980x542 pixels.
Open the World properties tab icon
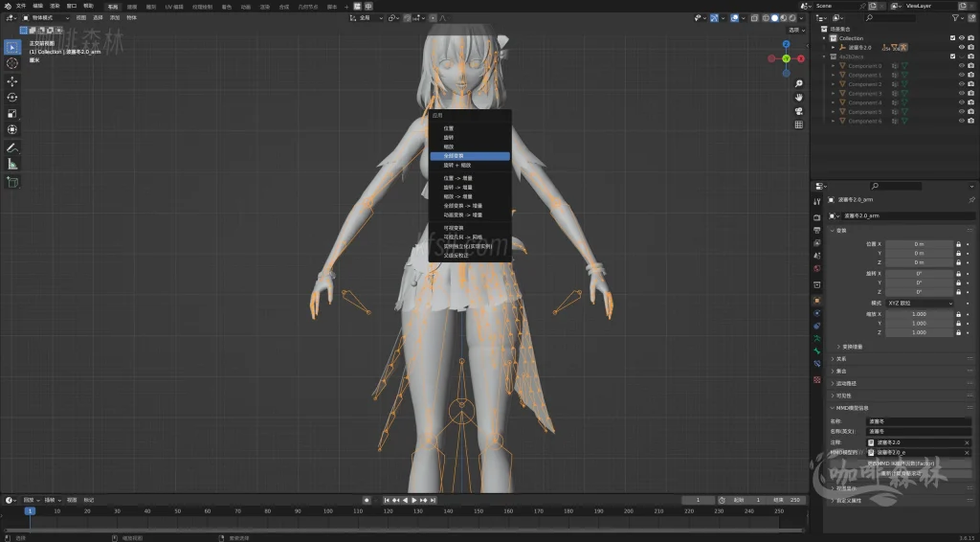[x=817, y=269]
